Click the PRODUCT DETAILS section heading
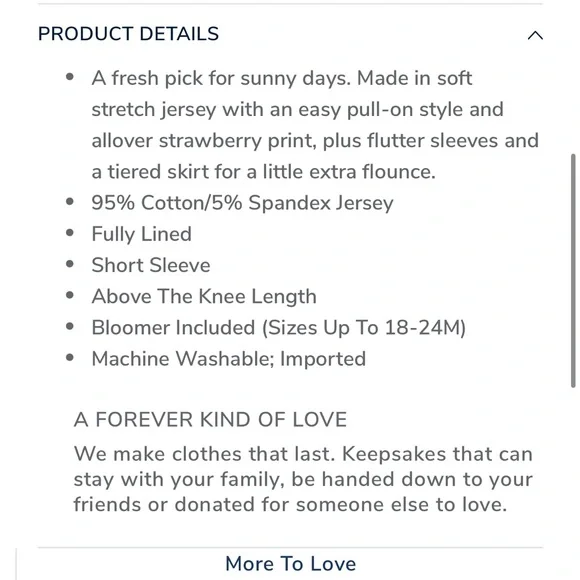Viewport: 580px width, 580px height. tap(128, 34)
